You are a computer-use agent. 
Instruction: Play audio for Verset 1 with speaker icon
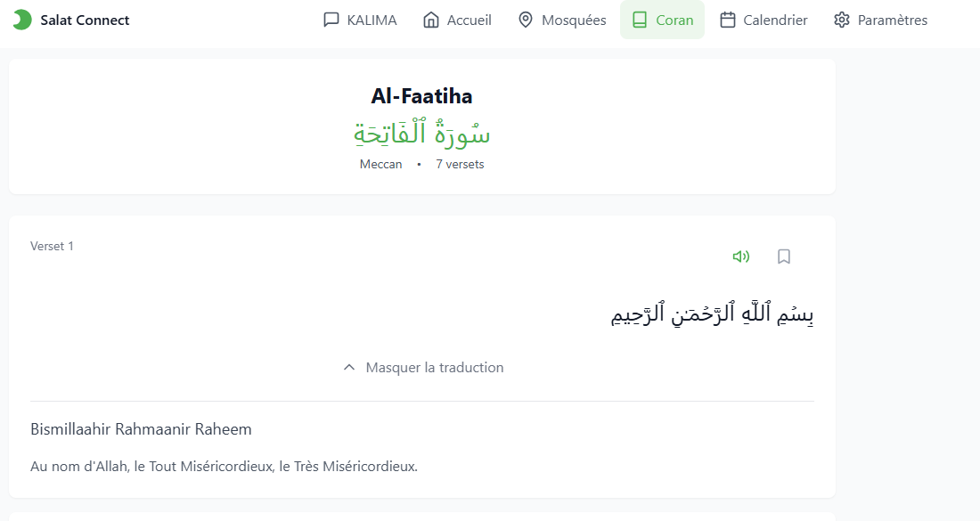741,256
